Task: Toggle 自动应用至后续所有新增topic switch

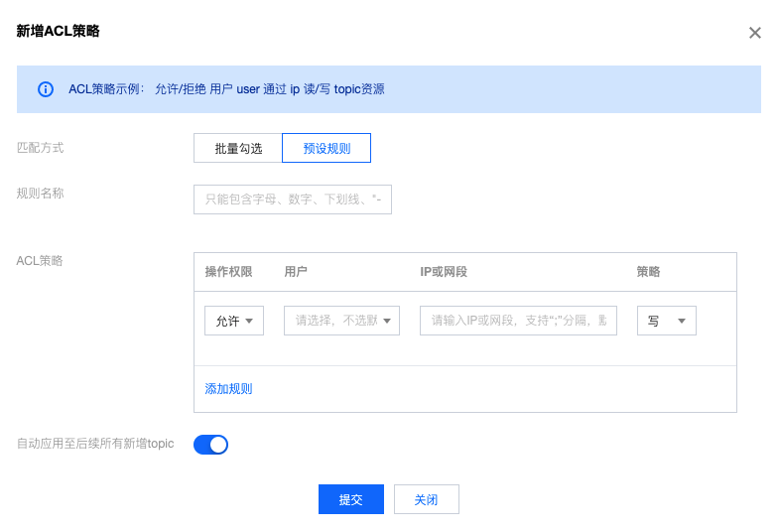Action: coord(210,445)
